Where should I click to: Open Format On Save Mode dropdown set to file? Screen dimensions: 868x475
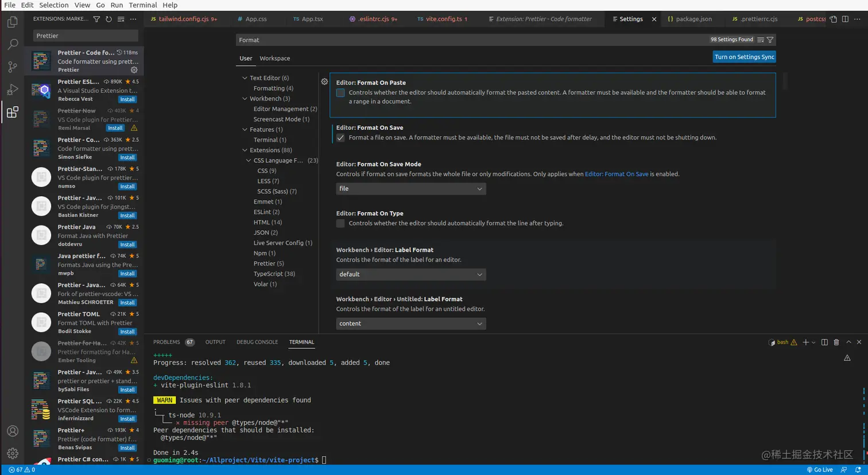tap(411, 189)
